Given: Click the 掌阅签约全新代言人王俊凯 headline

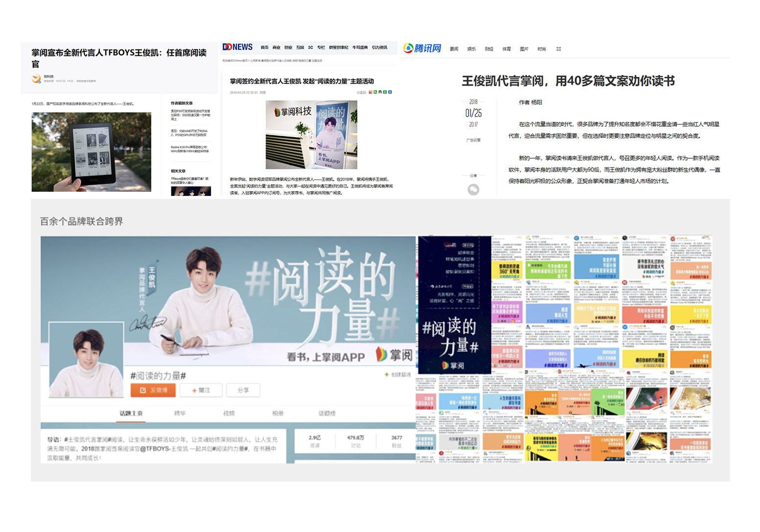Looking at the screenshot, I should [302, 81].
